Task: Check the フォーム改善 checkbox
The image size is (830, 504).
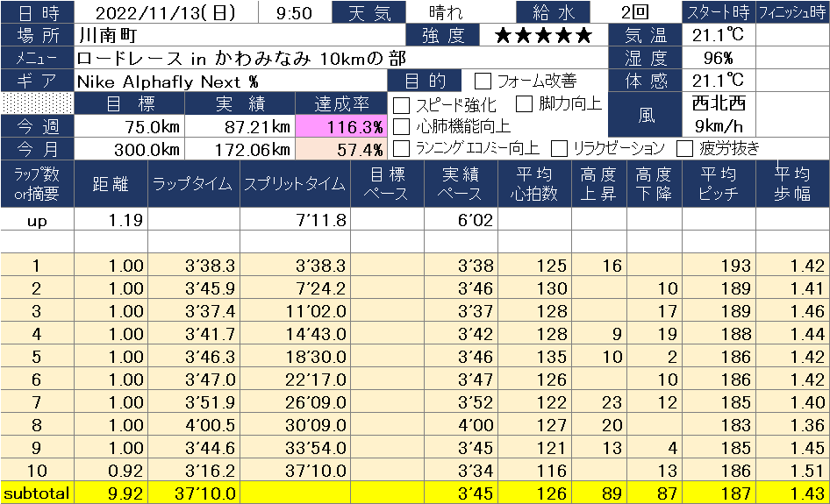Action: (483, 82)
